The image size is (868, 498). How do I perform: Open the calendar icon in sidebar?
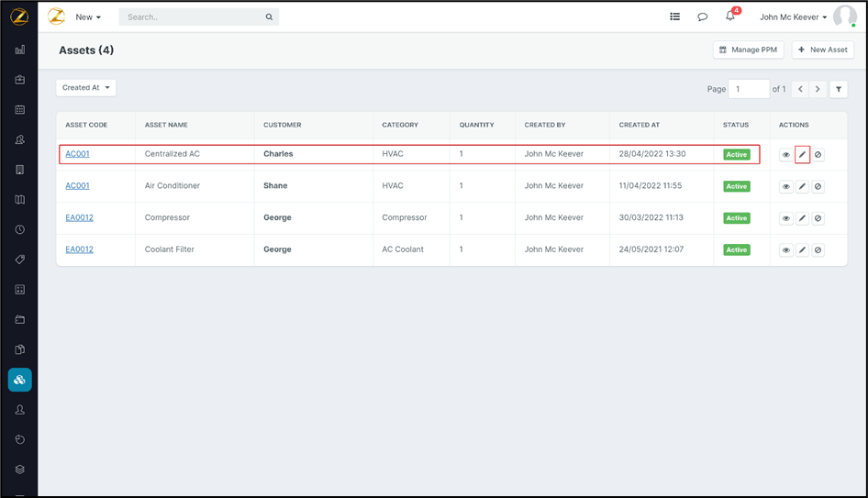[20, 110]
